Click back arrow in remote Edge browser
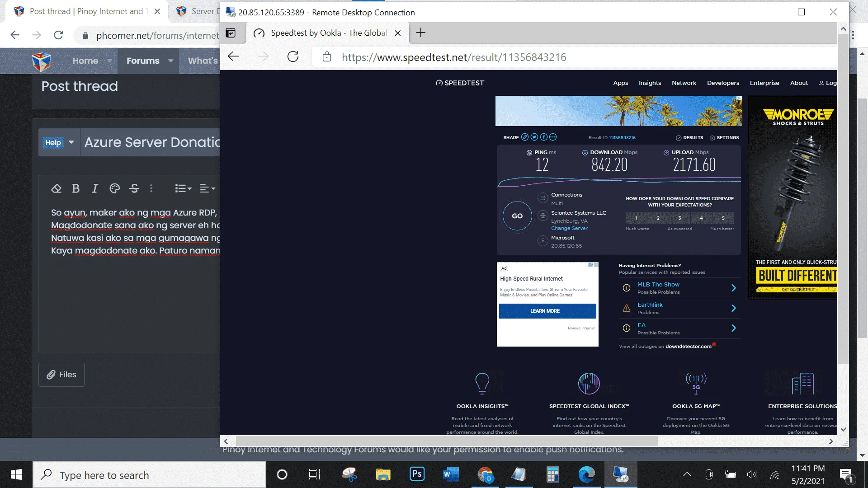The height and width of the screenshot is (488, 868). click(233, 56)
